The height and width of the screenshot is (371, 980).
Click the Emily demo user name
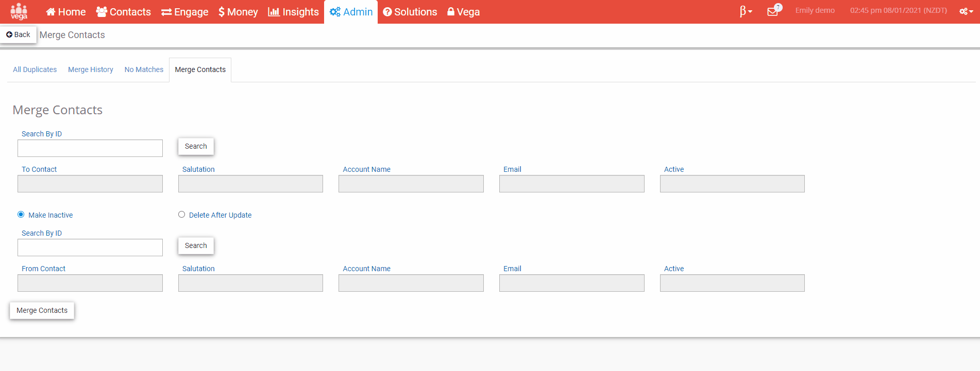point(815,10)
